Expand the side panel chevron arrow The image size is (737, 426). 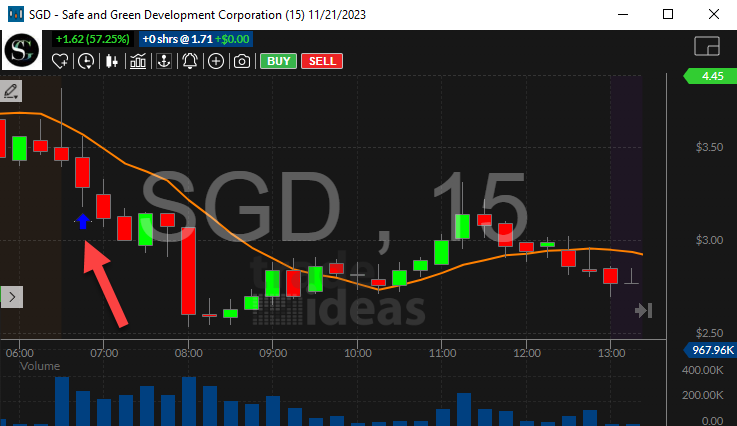click(12, 297)
